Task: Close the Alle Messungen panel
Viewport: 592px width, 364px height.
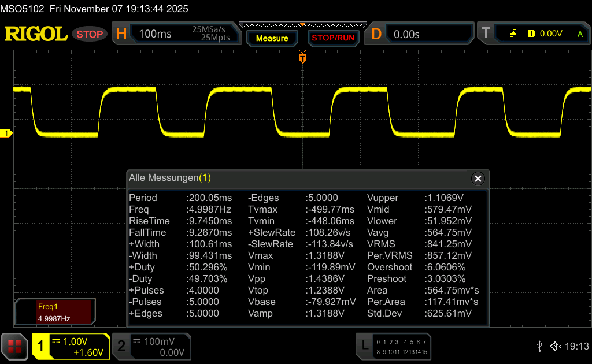Action: (478, 179)
